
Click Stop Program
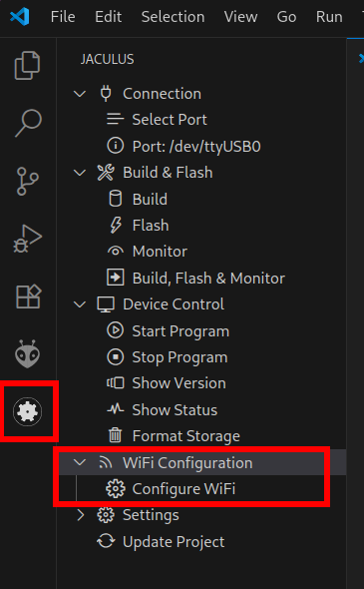pos(180,357)
